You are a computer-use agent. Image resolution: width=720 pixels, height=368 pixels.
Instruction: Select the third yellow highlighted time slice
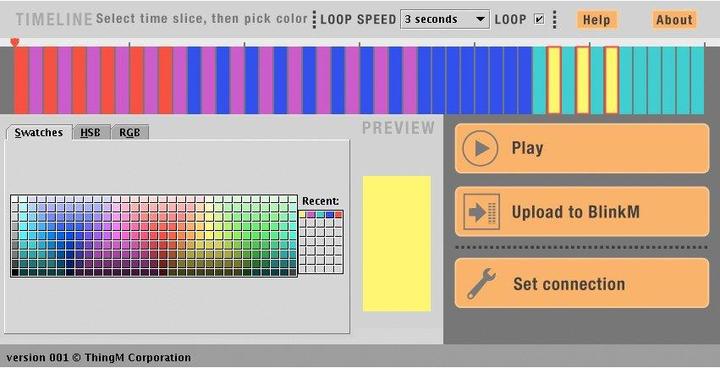point(611,80)
